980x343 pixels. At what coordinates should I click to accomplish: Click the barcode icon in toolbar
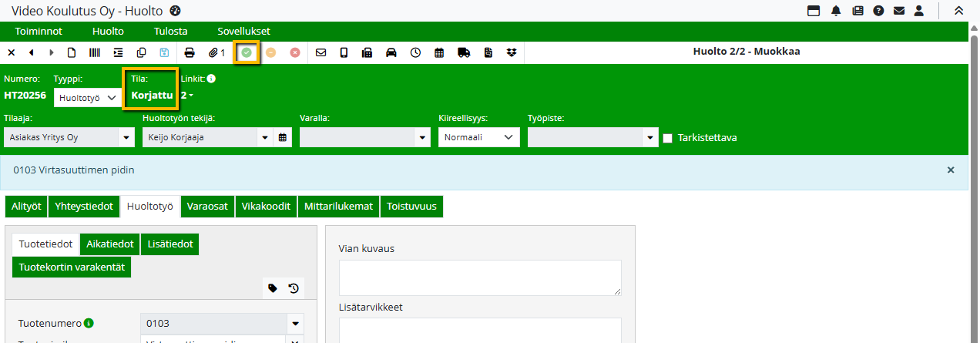94,52
